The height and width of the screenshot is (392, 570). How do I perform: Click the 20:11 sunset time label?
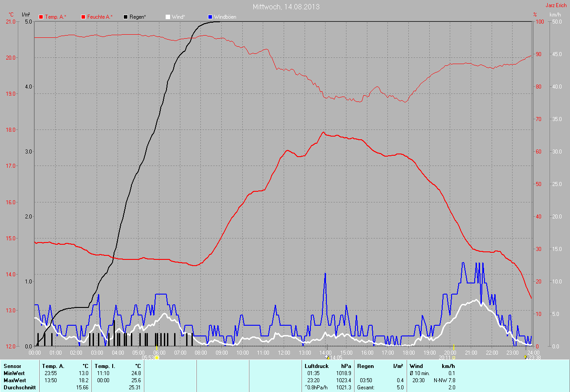444,357
